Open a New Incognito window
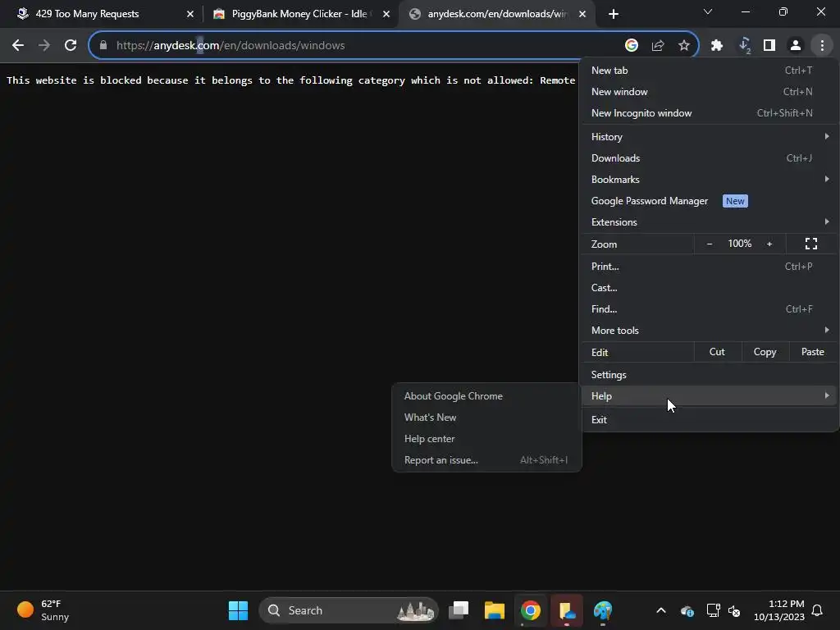This screenshot has width=840, height=630. [710, 113]
